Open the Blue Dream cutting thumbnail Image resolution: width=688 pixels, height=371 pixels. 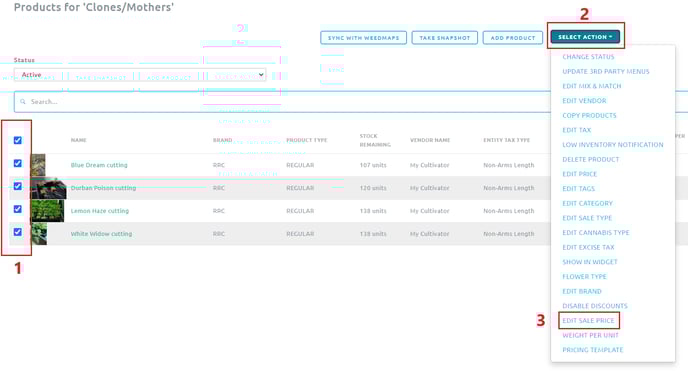click(x=38, y=165)
